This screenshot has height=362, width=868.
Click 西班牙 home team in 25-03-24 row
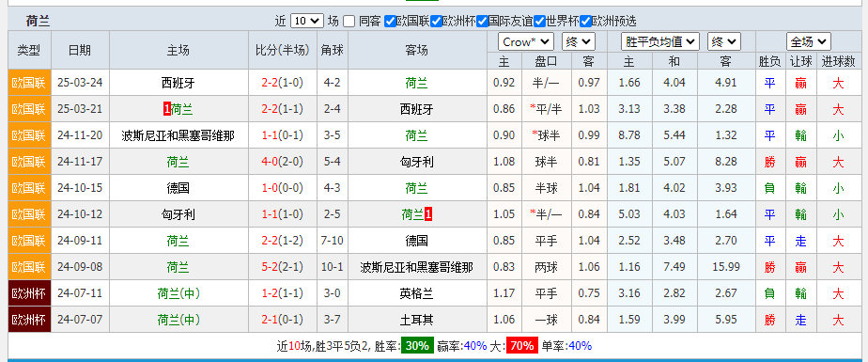pyautogui.click(x=178, y=83)
